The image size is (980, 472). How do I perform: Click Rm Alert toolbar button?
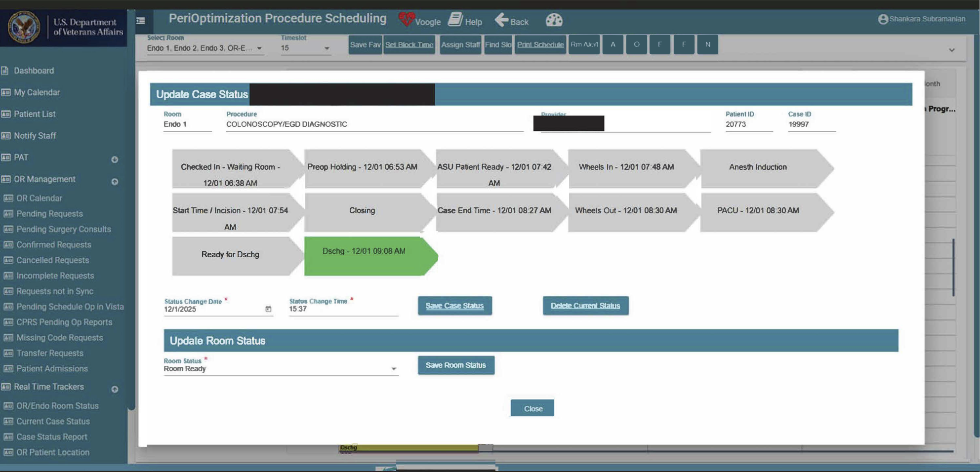(584, 44)
